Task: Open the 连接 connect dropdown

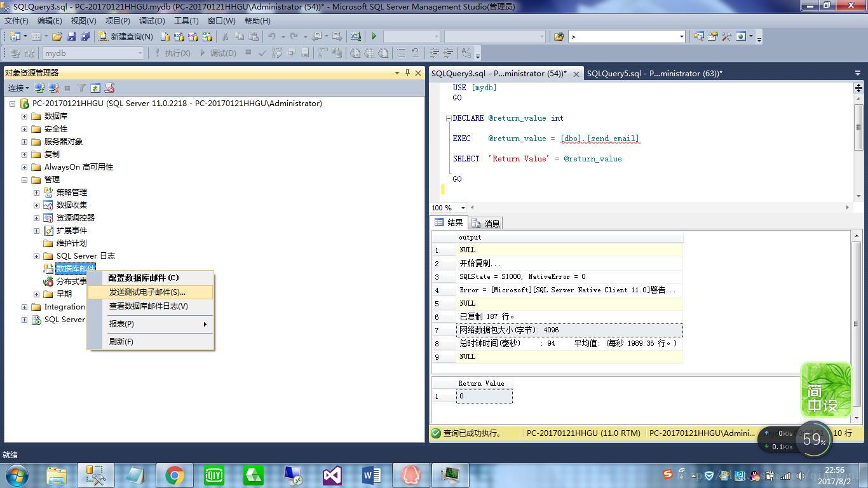Action: [18, 88]
